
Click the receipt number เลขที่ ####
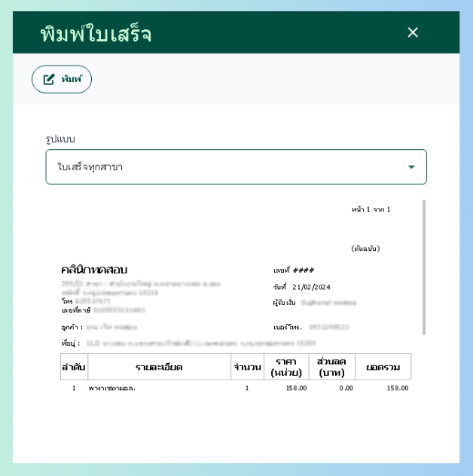pyautogui.click(x=294, y=270)
